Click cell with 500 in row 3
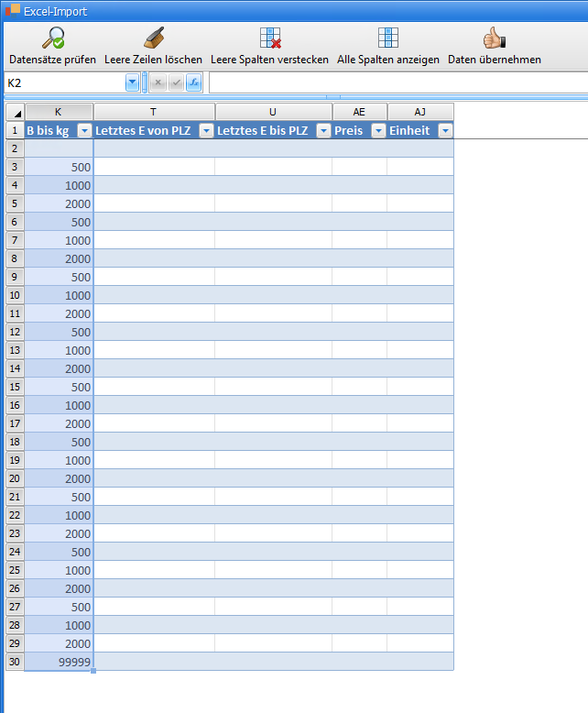The height and width of the screenshot is (713, 588). click(x=59, y=167)
